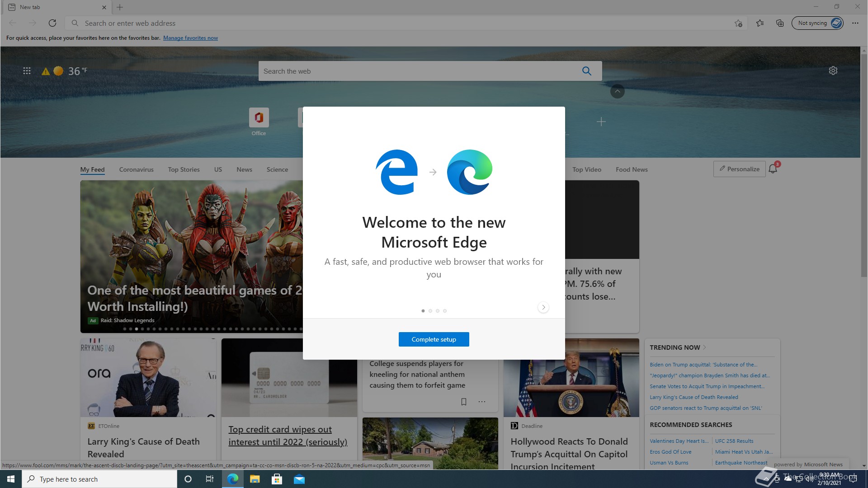Open the notifications bell icon

pyautogui.click(x=773, y=169)
